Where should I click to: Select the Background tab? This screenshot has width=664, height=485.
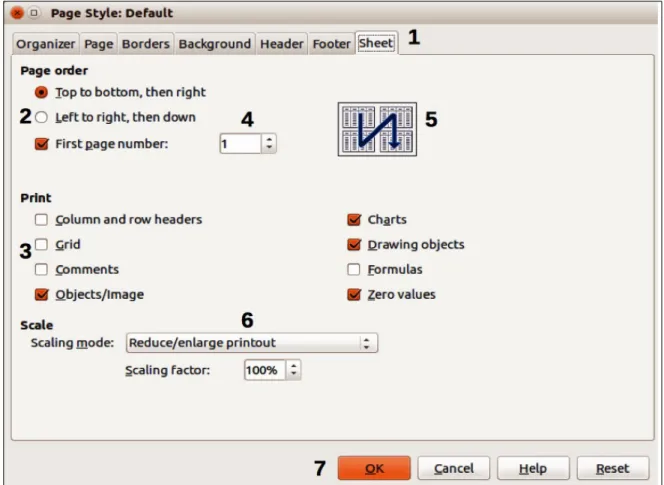215,44
